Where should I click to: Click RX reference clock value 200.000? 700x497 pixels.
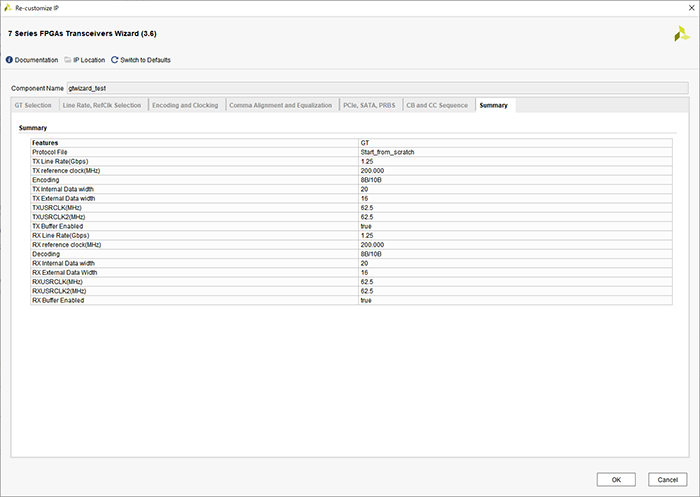point(372,245)
